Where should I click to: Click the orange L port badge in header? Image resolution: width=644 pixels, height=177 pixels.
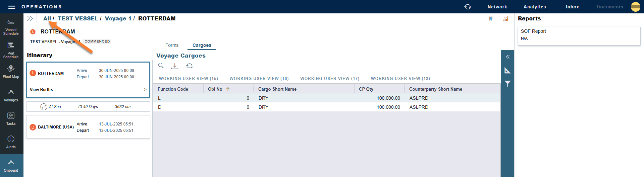[33, 32]
